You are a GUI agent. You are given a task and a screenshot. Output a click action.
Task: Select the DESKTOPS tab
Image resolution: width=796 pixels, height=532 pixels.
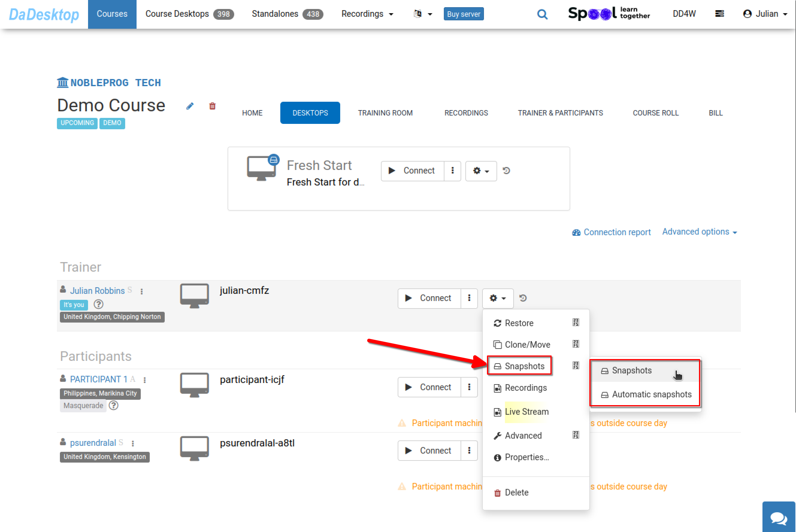click(x=309, y=113)
